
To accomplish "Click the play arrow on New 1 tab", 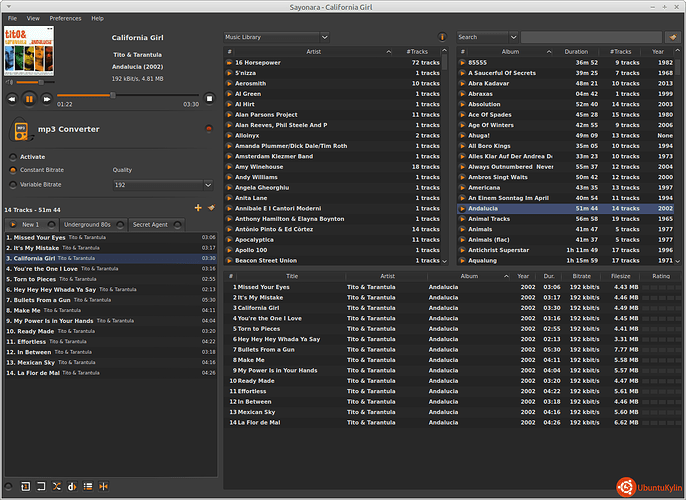I will [x=13, y=225].
